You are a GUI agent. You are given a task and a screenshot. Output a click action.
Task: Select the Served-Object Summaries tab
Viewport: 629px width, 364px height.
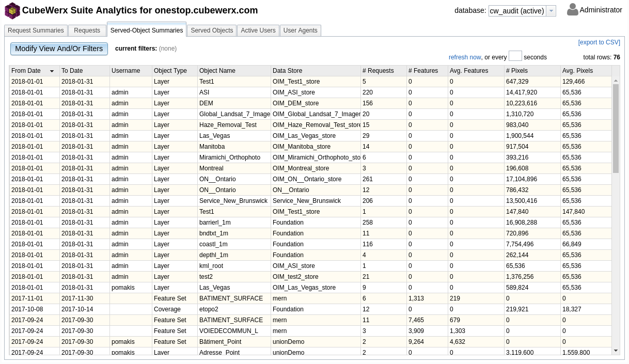coord(147,30)
